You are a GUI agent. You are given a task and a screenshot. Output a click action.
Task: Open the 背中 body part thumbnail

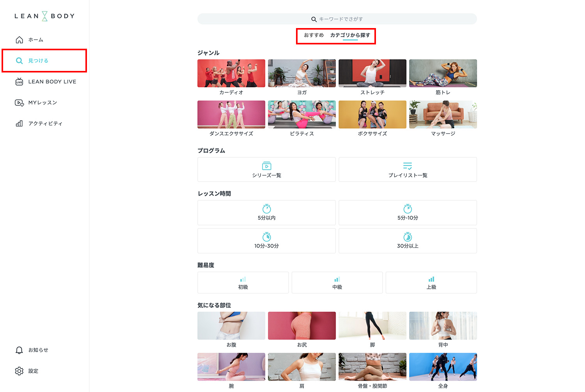coord(443,326)
